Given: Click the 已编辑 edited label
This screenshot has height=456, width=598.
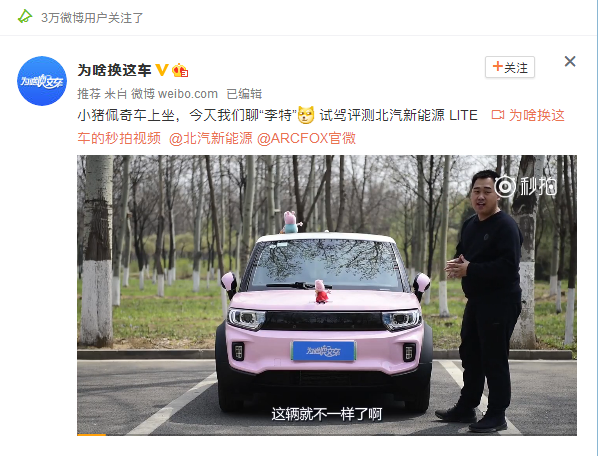Looking at the screenshot, I should (244, 94).
